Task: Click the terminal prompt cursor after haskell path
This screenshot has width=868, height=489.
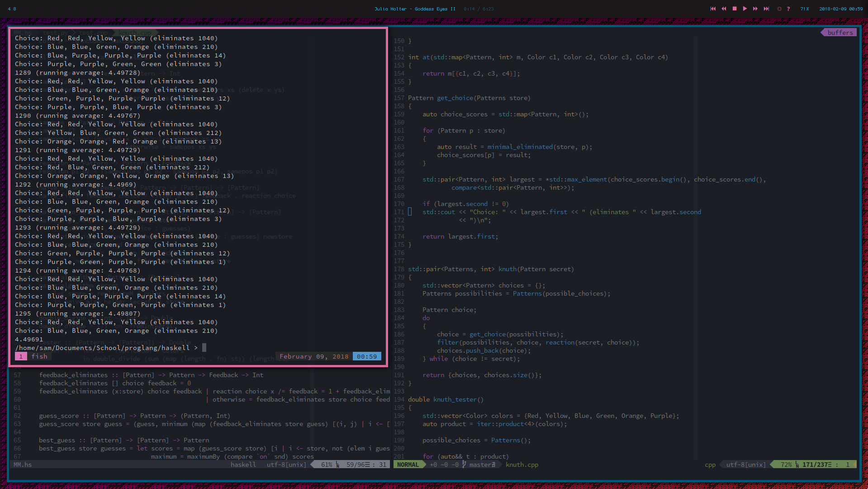Action: pyautogui.click(x=204, y=348)
